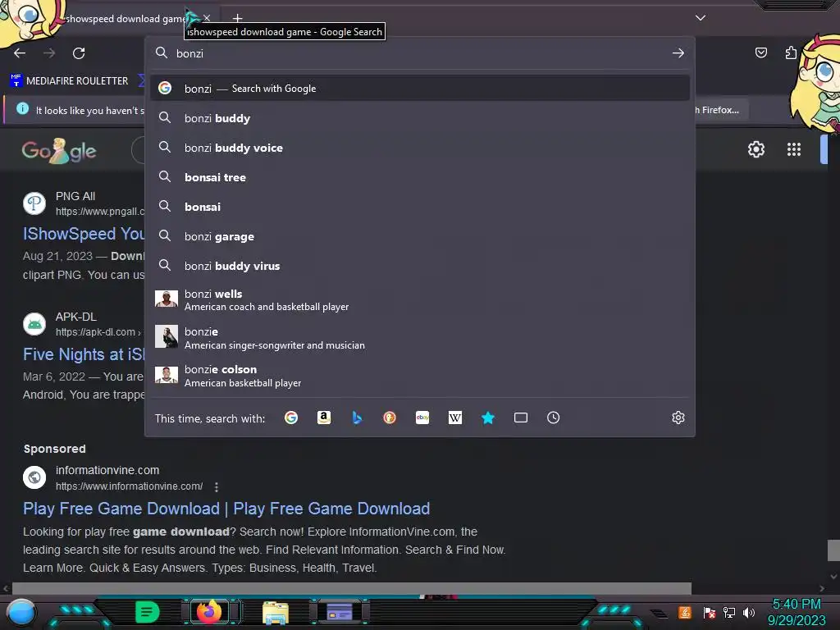The height and width of the screenshot is (630, 840).
Task: Close the ishowspeed download game tab
Action: [207, 18]
